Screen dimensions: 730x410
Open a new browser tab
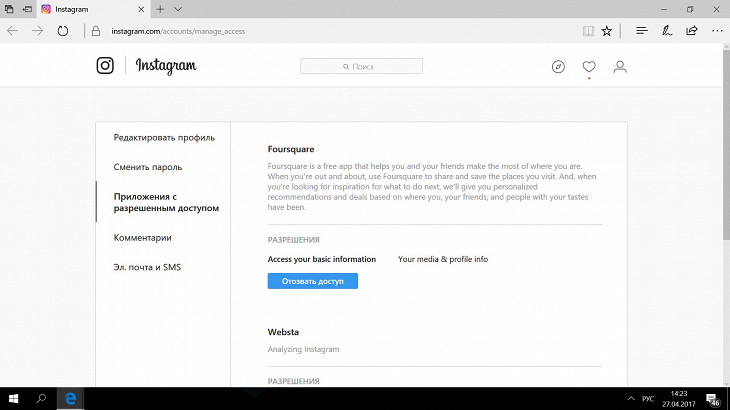(x=160, y=9)
